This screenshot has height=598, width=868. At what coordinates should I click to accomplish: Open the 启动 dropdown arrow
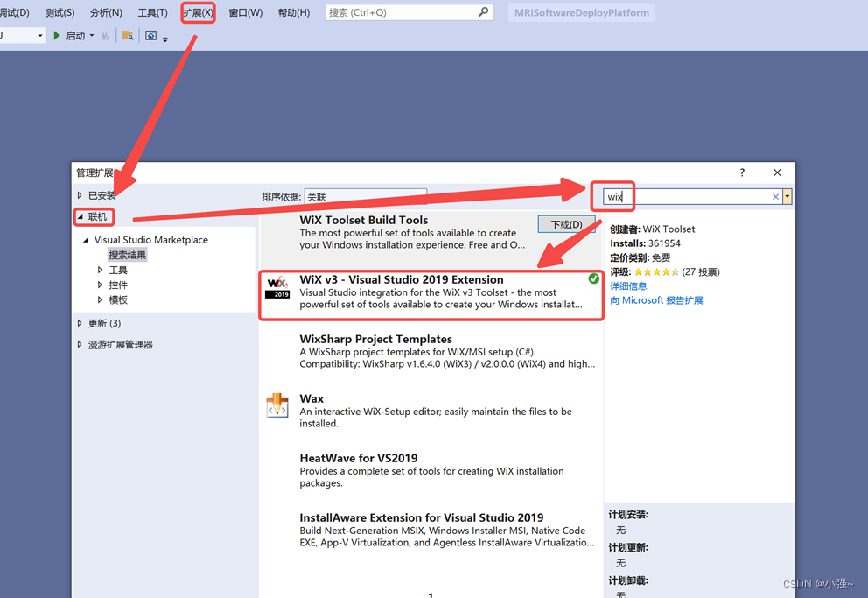[x=92, y=35]
